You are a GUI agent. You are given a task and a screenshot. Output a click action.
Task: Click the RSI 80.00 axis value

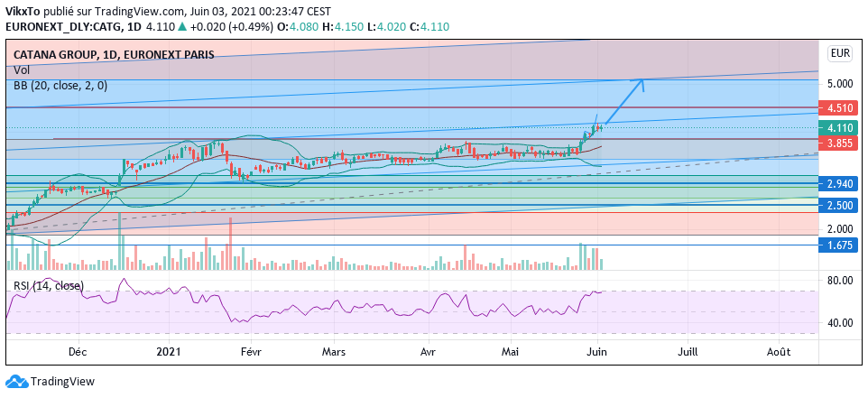(840, 281)
